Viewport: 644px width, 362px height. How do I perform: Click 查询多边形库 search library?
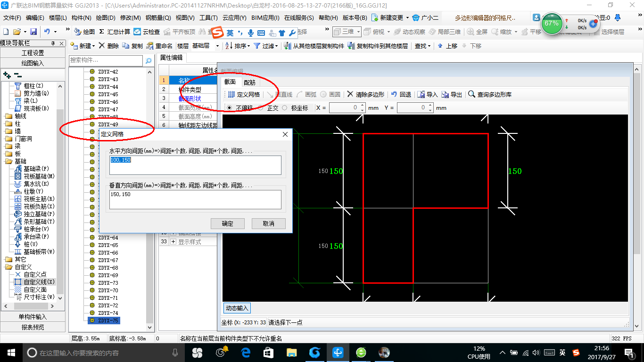point(490,94)
